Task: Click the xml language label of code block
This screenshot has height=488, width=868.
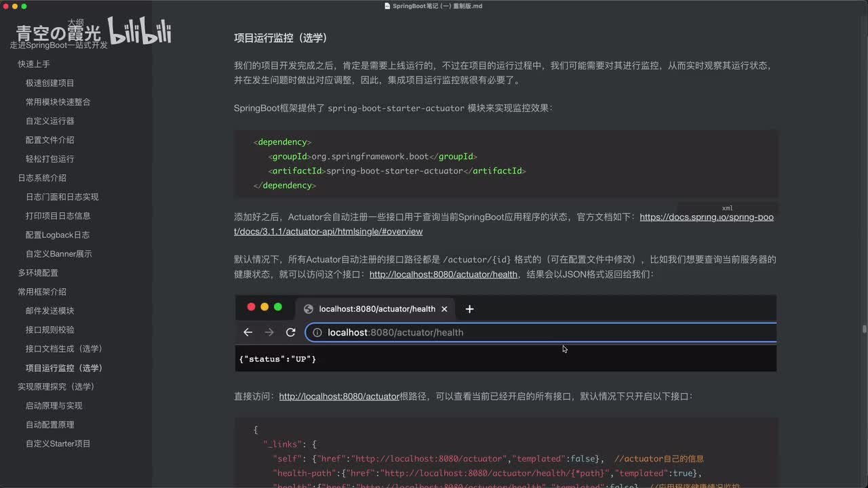Action: [727, 208]
